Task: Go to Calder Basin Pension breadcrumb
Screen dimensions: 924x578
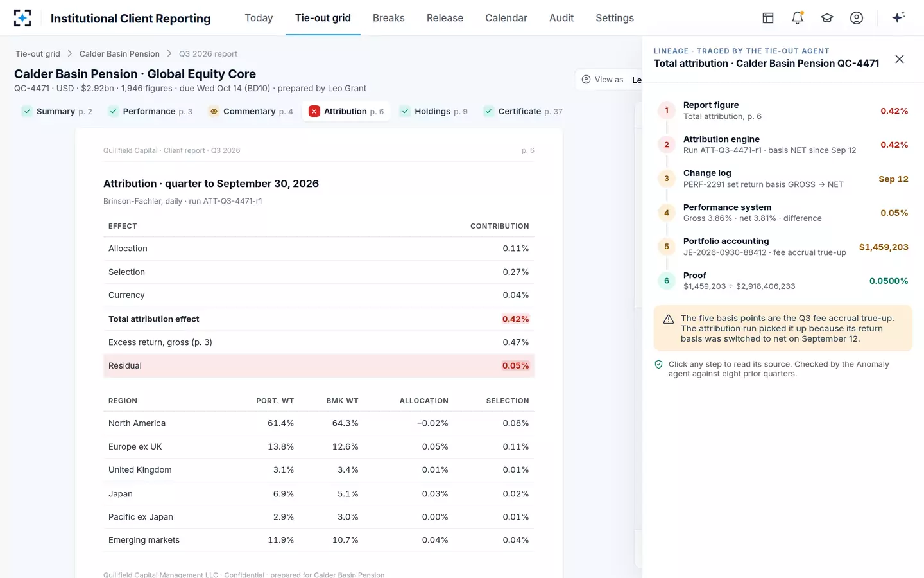Action: pos(119,54)
